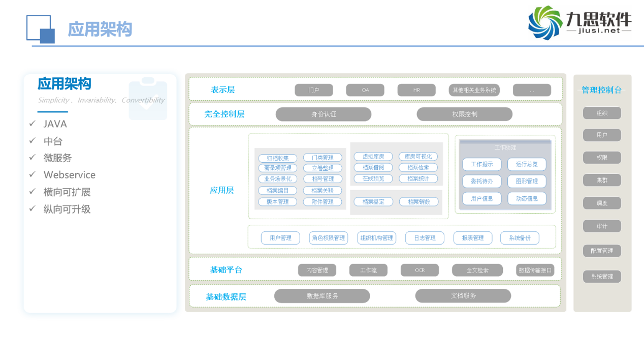
Task: Click the OCR box in 基础平台
Action: (x=419, y=270)
